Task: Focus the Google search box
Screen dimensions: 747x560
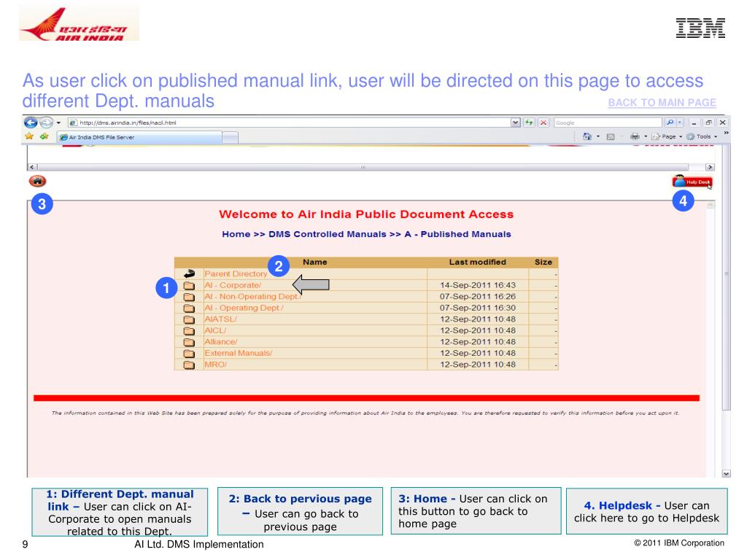Action: click(608, 122)
